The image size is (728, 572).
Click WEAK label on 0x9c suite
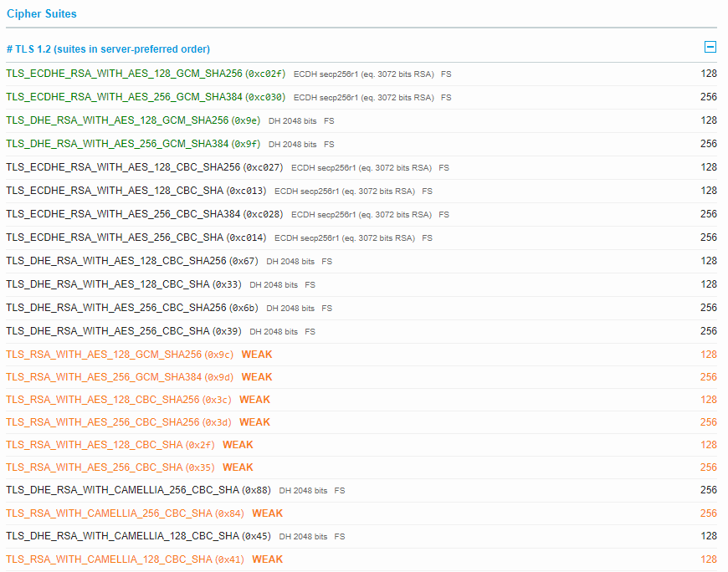click(x=257, y=355)
